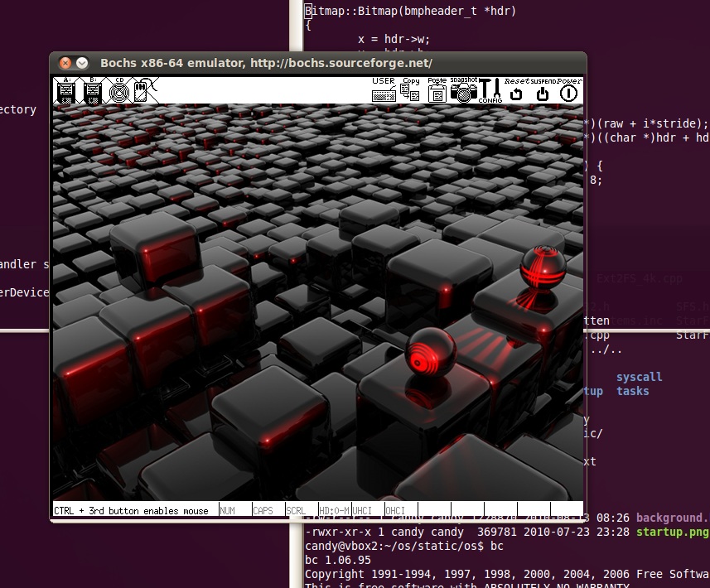Click inside the Bochs emulated display area

coord(318,302)
